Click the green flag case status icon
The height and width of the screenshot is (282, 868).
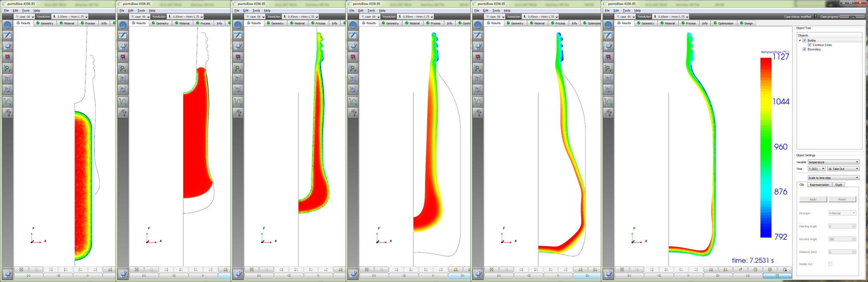tap(815, 17)
